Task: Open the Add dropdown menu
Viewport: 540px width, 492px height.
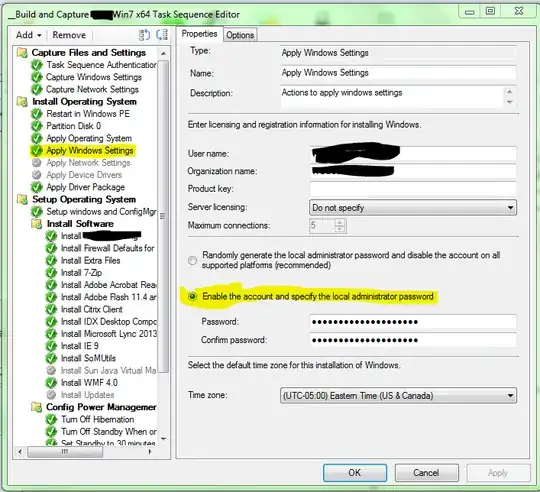Action: pos(29,35)
